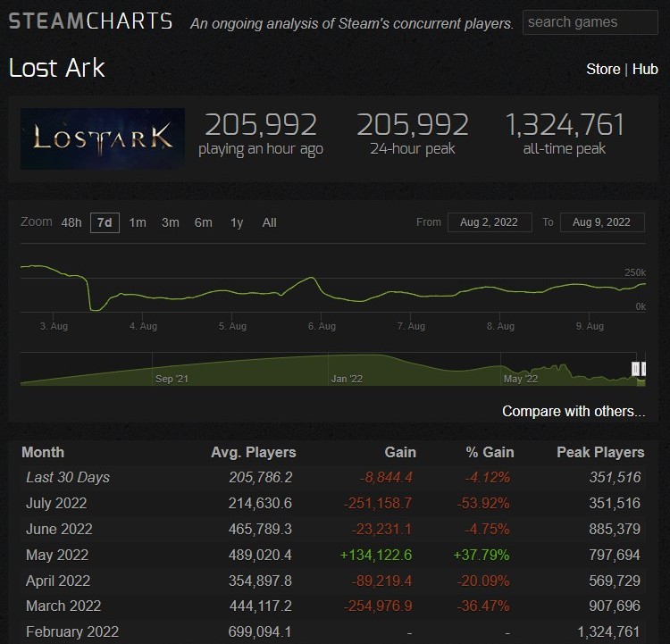Screen dimensions: 670x644
Task: Set chart zoom to 6m
Action: click(204, 222)
